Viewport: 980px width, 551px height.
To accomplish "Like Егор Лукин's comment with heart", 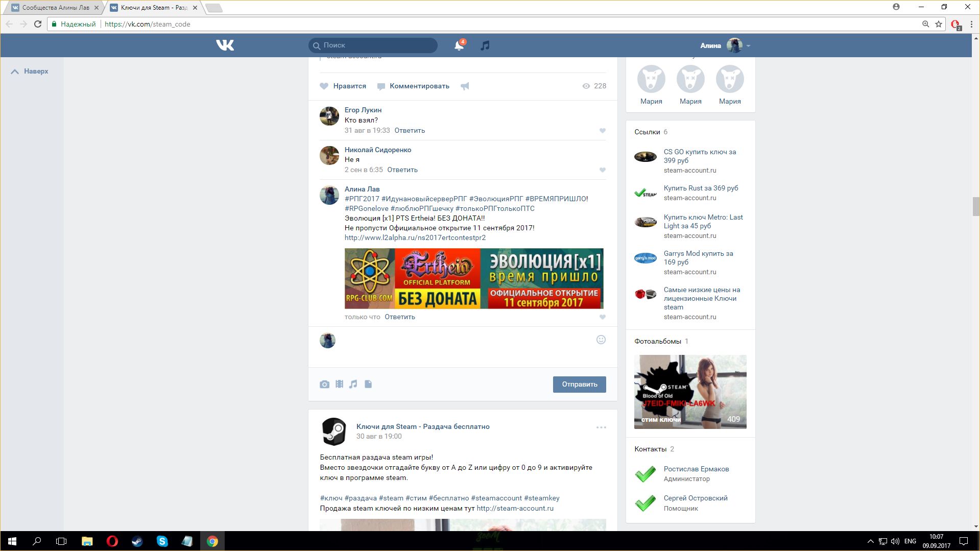I will (603, 131).
